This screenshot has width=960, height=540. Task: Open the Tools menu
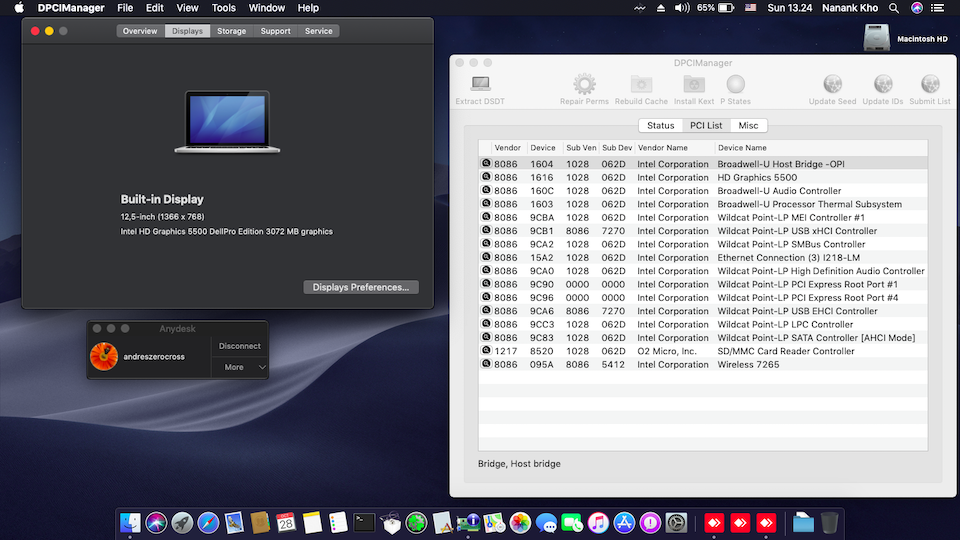[x=223, y=8]
